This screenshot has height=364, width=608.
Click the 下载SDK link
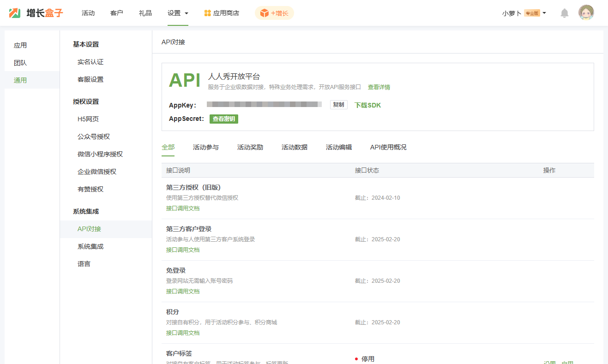point(367,105)
